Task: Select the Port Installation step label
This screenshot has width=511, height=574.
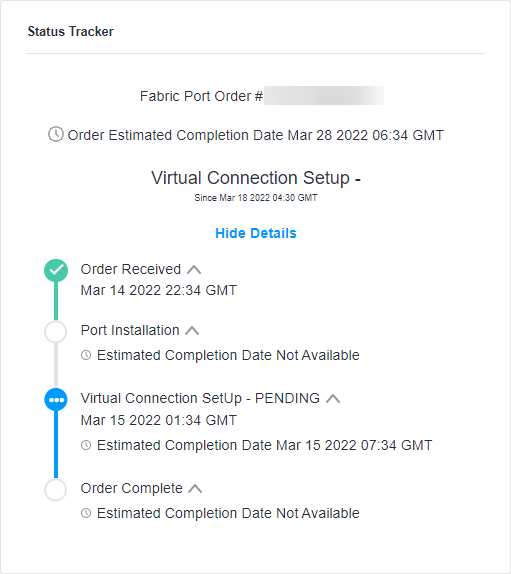Action: [x=130, y=330]
